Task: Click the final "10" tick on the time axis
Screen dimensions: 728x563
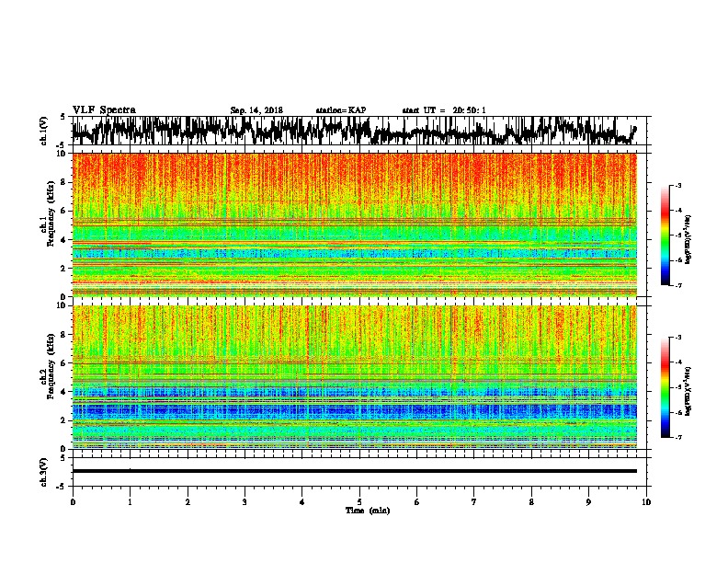Action: pyautogui.click(x=646, y=502)
